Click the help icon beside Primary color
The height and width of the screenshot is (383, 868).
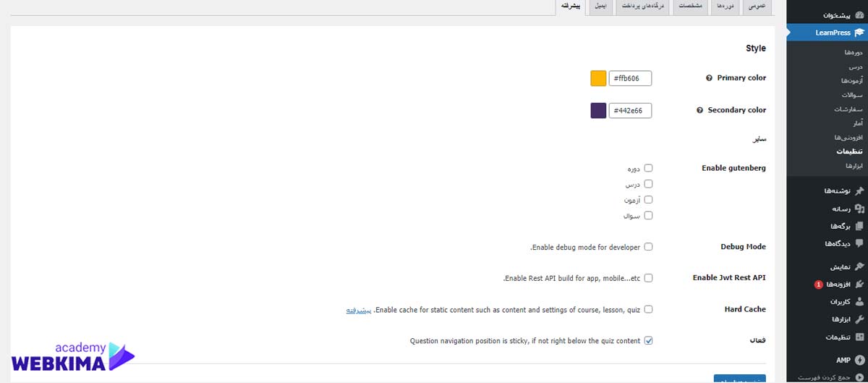tap(709, 78)
